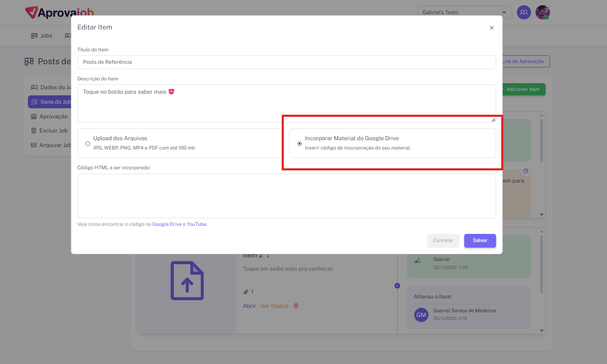Click the GM avatar in activity log
The image size is (607, 364).
click(x=421, y=315)
